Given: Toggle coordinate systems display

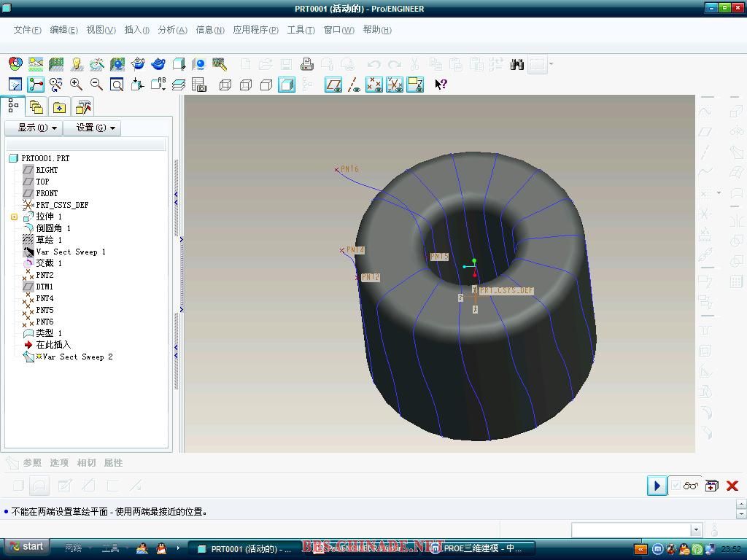Looking at the screenshot, I should [395, 85].
